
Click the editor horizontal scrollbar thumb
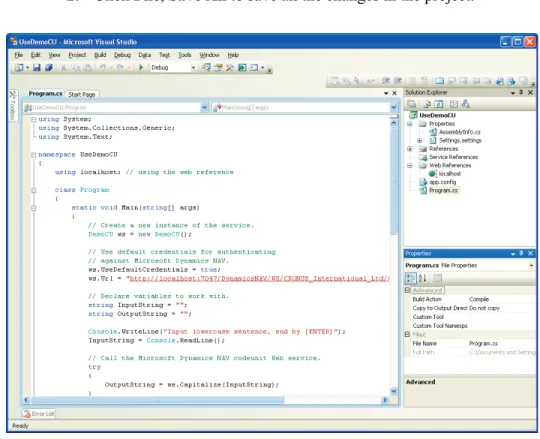point(158,400)
